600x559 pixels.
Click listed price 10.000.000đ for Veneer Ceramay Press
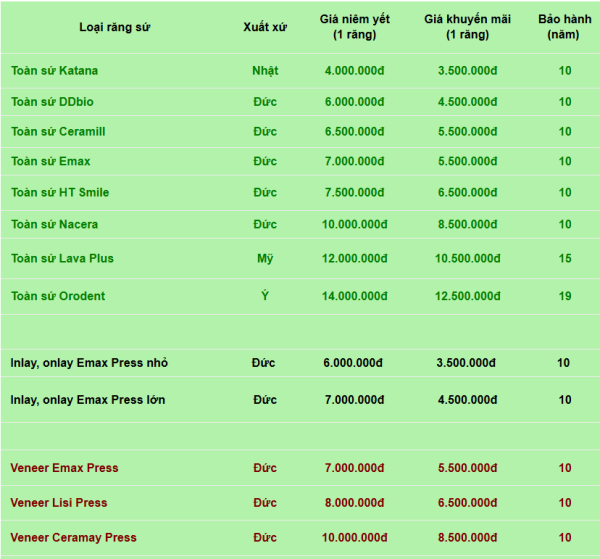click(354, 538)
